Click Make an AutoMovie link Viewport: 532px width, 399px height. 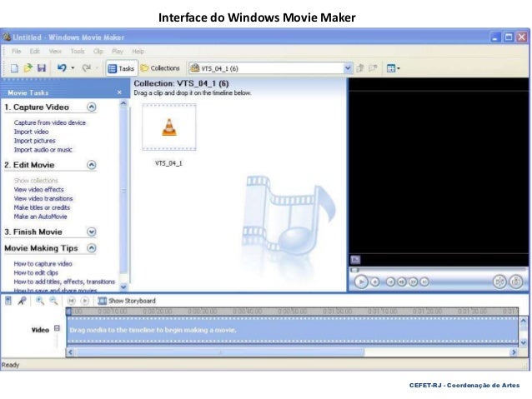click(40, 217)
